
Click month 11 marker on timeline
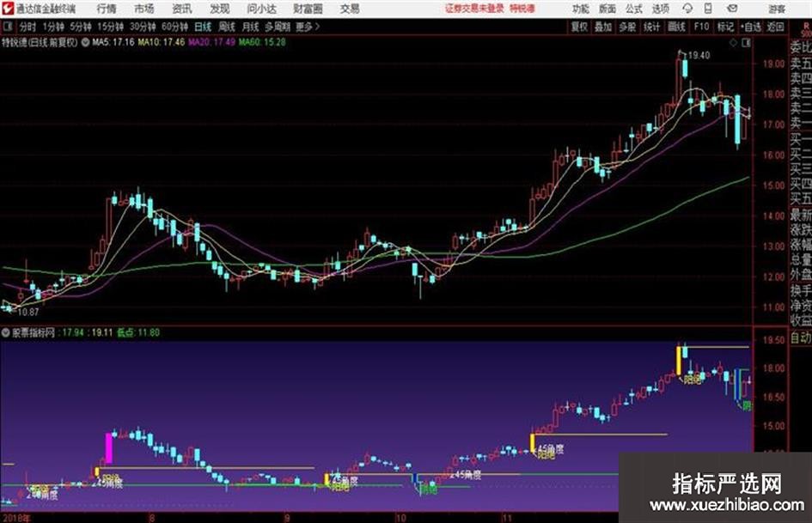507,518
